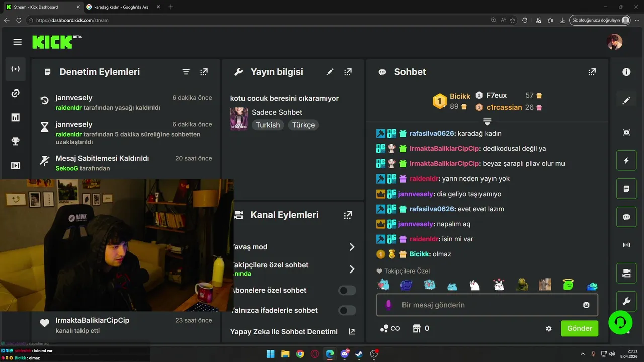
Task: Pop out the Sohbet chat panel
Action: [x=592, y=72]
